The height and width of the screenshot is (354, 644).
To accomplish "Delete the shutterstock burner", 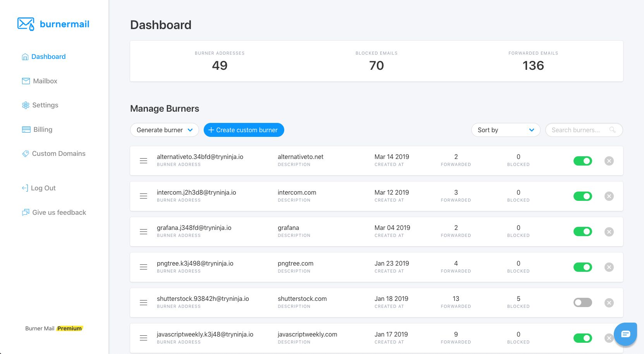I will pos(609,303).
